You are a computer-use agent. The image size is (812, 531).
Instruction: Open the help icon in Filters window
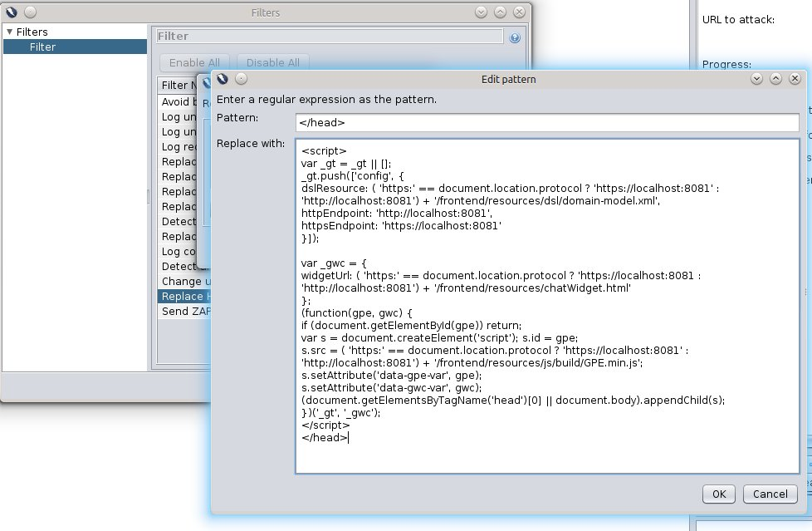point(514,37)
